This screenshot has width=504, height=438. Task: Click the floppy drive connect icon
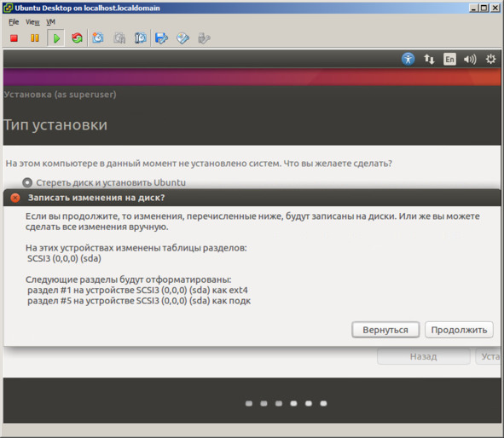click(x=161, y=38)
